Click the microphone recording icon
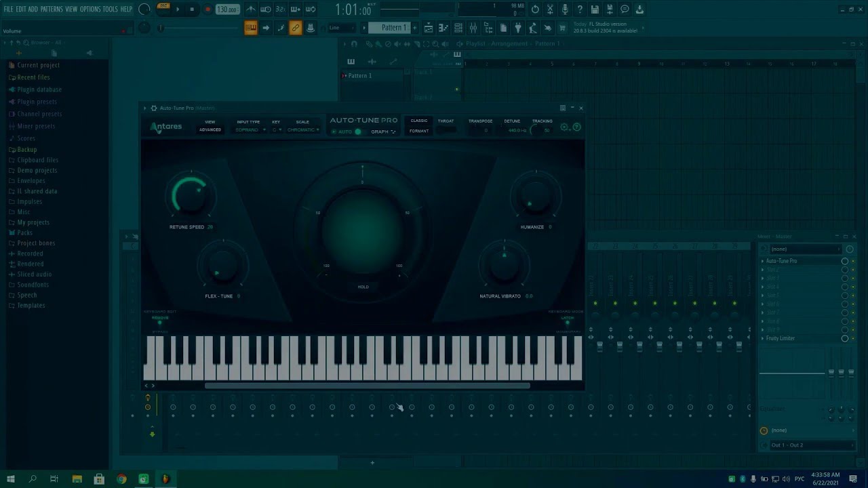The width and height of the screenshot is (868, 488). (x=565, y=9)
